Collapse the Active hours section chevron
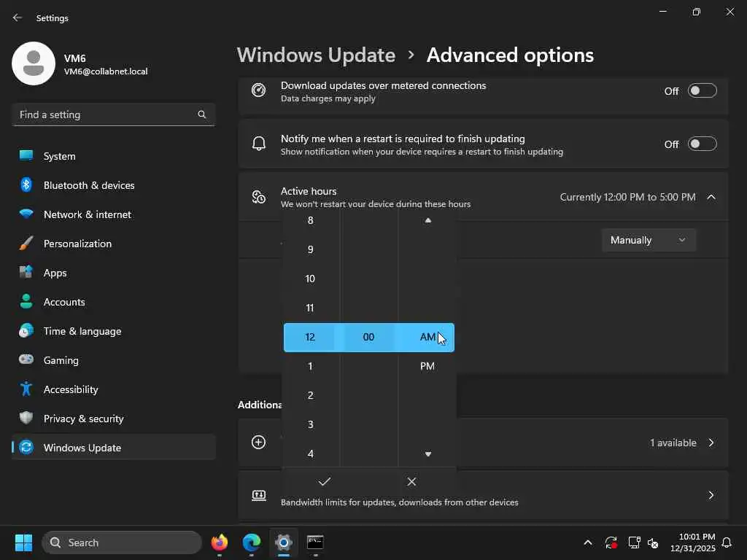 click(711, 197)
